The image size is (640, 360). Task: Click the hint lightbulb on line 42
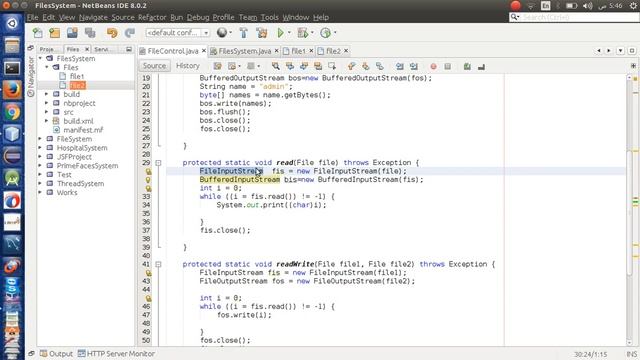pyautogui.click(x=148, y=273)
